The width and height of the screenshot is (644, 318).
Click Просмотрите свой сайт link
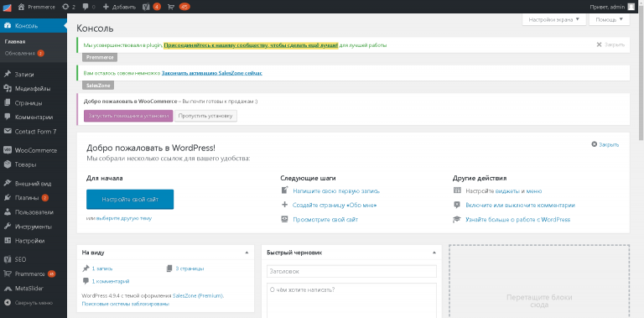[325, 219]
